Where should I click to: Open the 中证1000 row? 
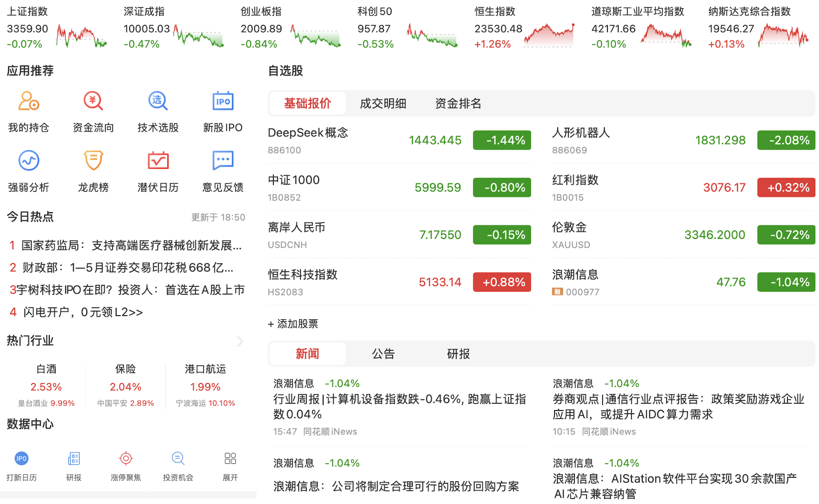399,187
